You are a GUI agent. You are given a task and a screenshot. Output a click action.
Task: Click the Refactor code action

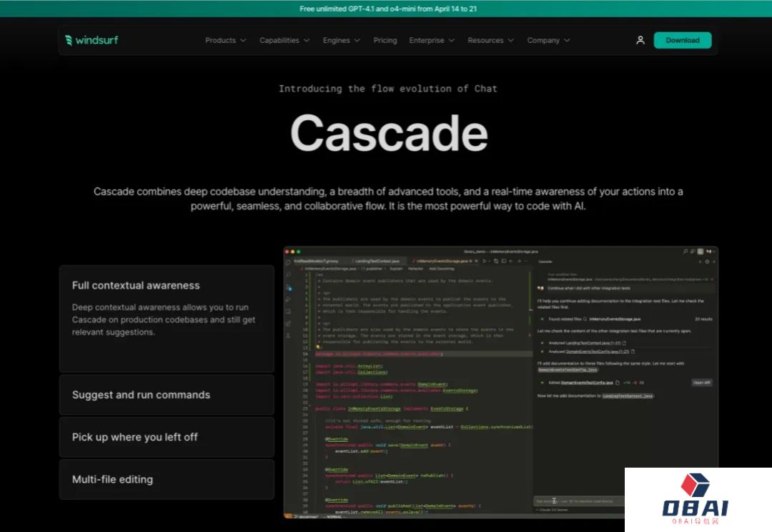(415, 268)
